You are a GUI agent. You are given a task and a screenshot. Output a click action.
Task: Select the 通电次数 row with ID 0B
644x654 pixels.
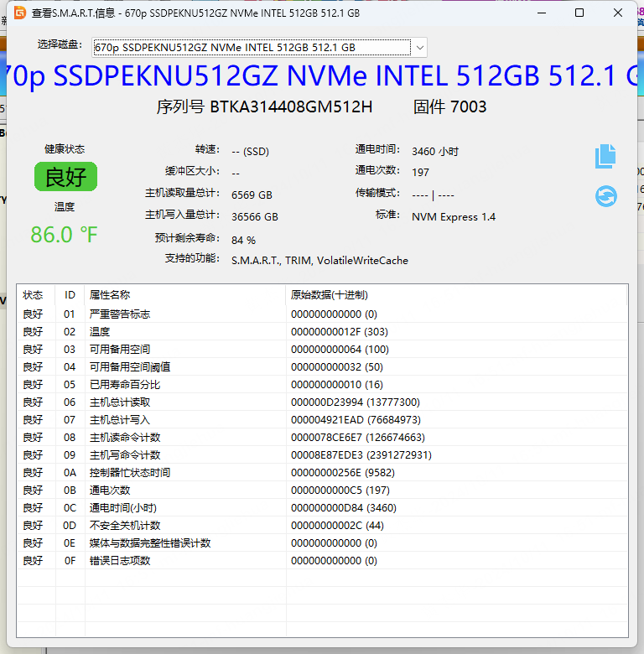pyautogui.click(x=322, y=490)
